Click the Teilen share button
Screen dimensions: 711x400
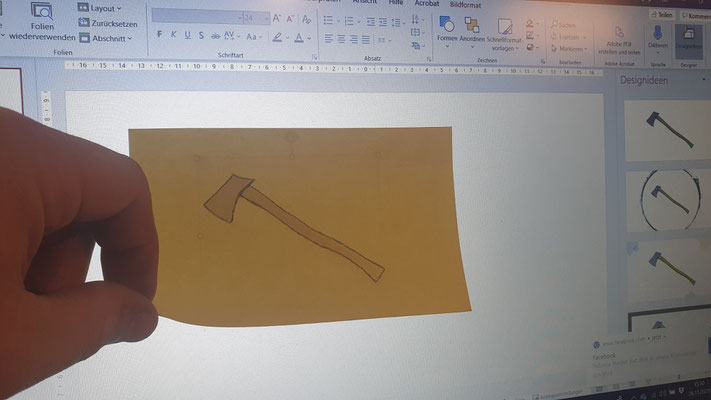[x=662, y=15]
